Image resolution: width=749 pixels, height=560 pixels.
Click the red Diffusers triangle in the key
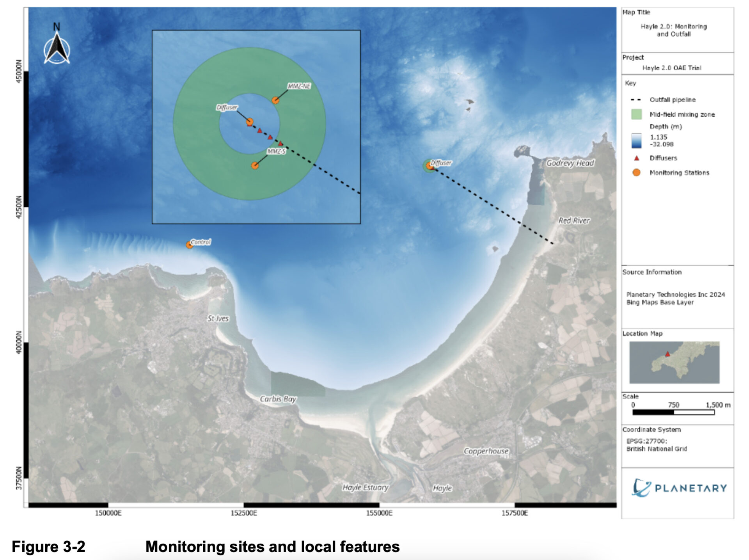pyautogui.click(x=637, y=158)
